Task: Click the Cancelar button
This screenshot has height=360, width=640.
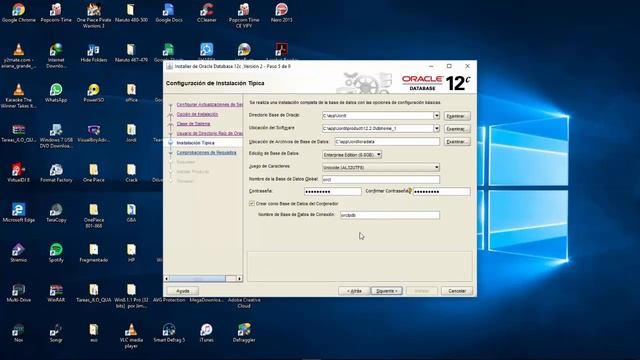Action: [457, 291]
